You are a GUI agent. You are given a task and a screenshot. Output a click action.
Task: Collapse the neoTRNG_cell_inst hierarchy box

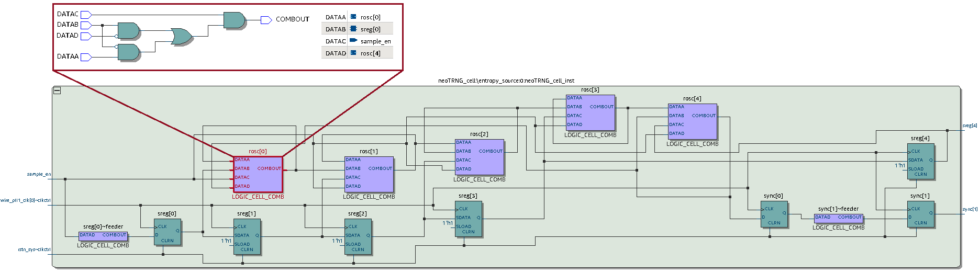pos(57,90)
